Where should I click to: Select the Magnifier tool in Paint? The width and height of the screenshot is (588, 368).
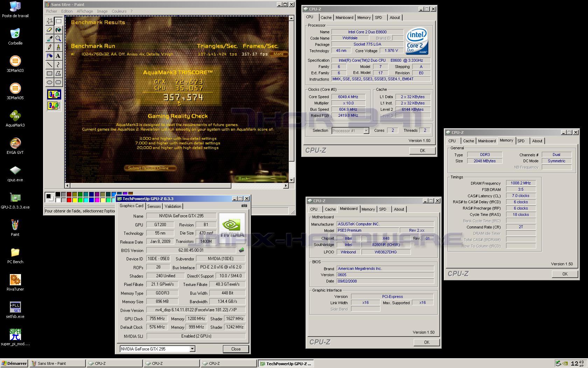tap(58, 39)
